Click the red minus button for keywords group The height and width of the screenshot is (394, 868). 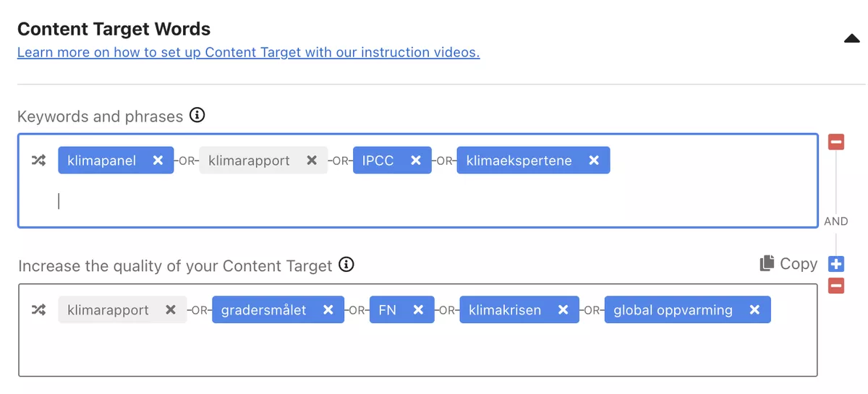[836, 142]
